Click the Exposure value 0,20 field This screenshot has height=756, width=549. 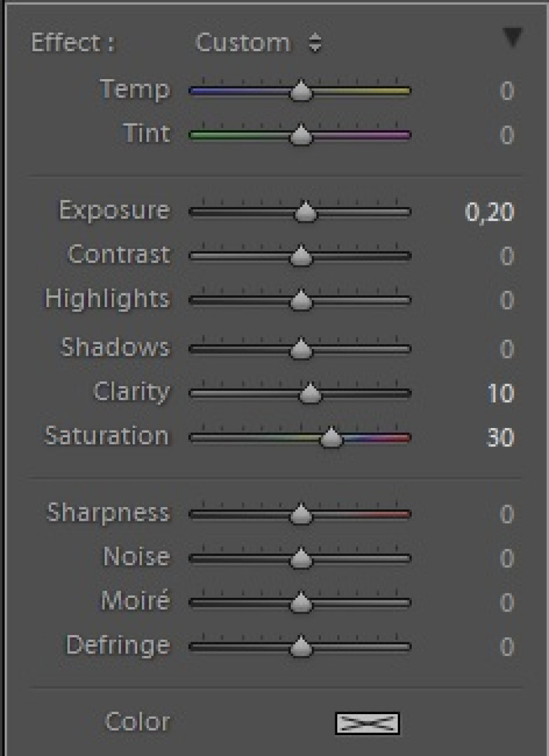(x=489, y=212)
